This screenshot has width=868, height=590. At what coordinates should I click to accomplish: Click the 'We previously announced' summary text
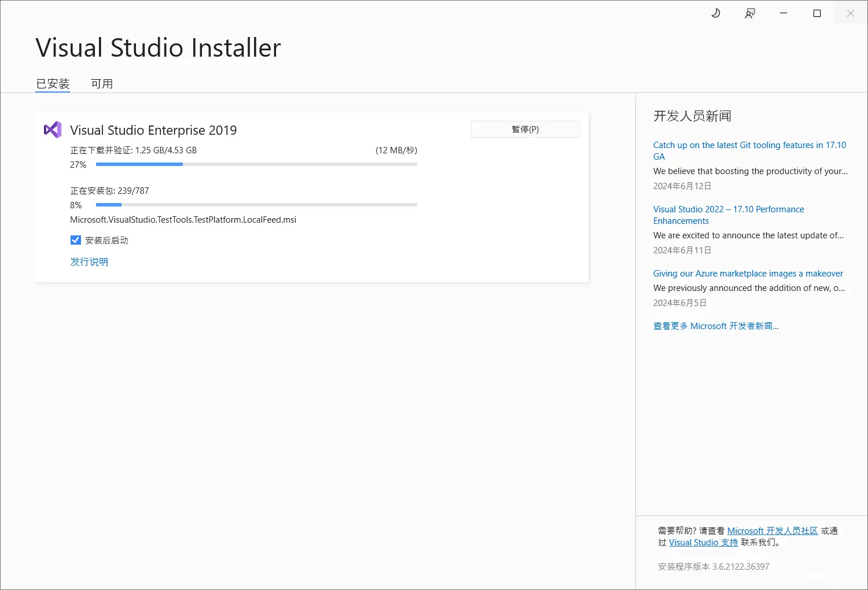click(x=749, y=288)
